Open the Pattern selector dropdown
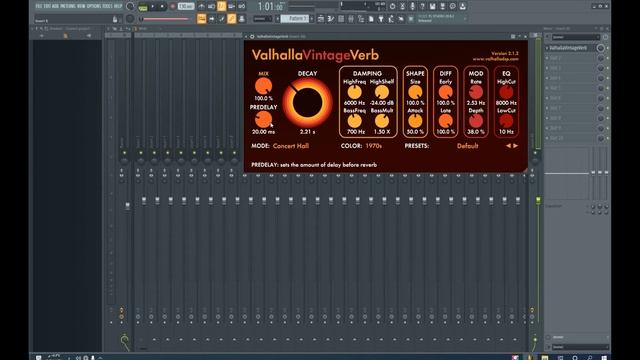 point(296,19)
